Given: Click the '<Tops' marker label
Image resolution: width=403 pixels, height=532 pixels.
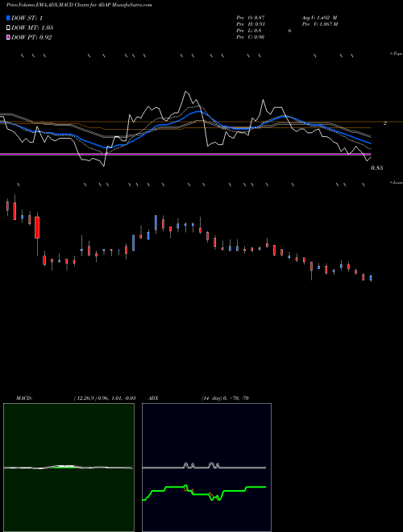Looking at the screenshot, I should (396, 54).
